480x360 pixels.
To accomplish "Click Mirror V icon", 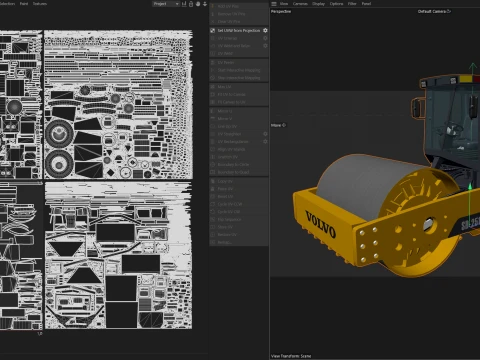I will pos(213,119).
